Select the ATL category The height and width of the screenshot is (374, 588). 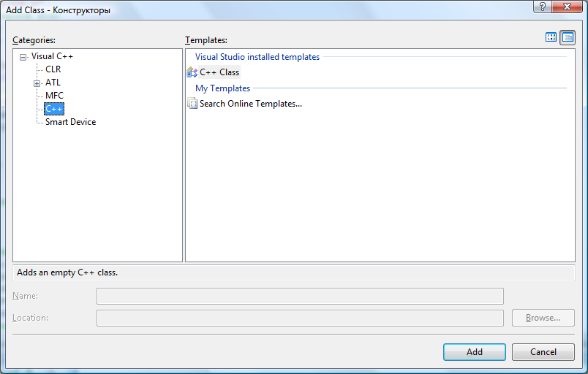point(53,83)
